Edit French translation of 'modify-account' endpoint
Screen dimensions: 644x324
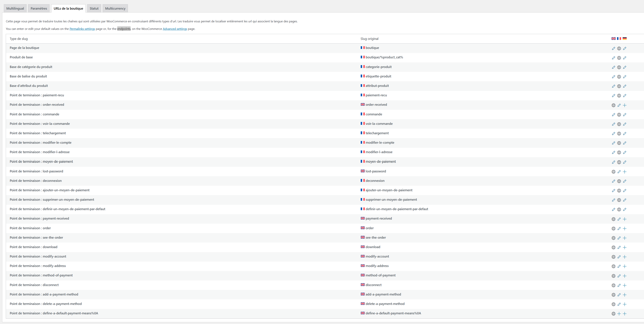(619, 257)
